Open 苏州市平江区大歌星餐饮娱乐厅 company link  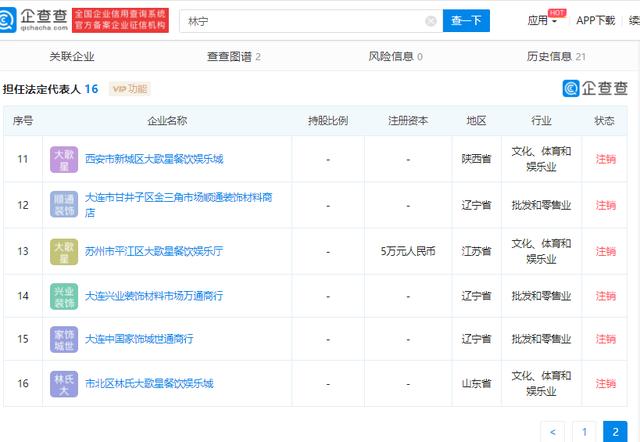[x=154, y=251]
